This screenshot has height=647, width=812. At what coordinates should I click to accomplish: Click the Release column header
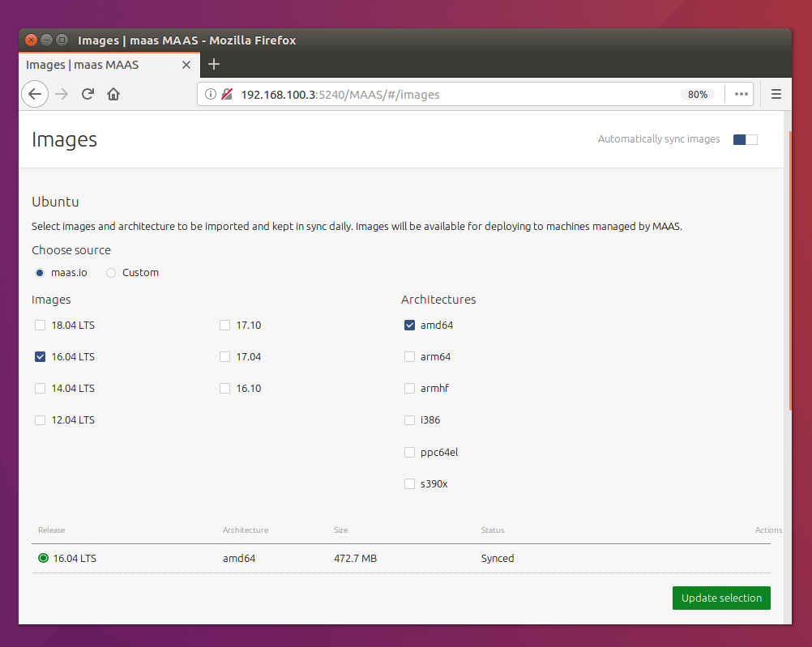(52, 530)
